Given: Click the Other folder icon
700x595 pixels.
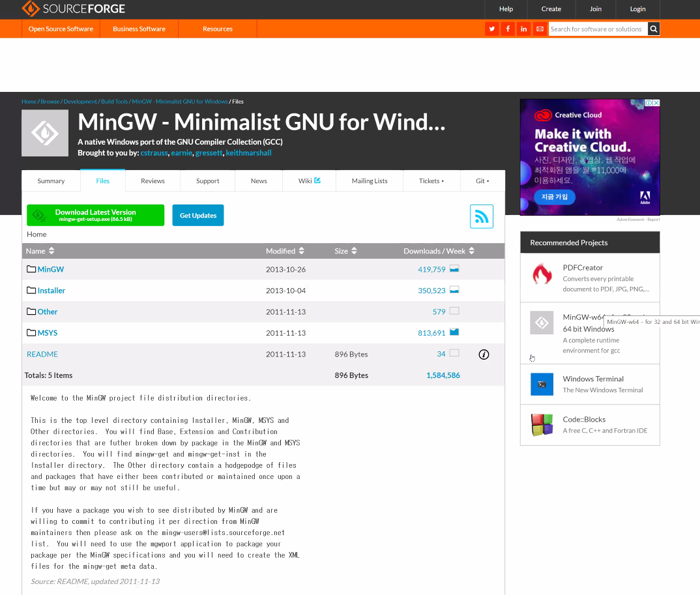Looking at the screenshot, I should (31, 312).
